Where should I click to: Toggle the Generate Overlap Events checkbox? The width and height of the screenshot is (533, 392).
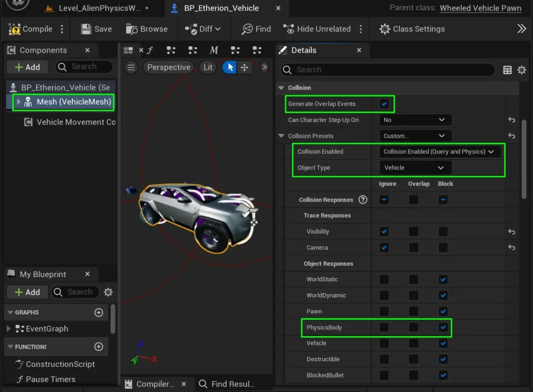pyautogui.click(x=384, y=104)
